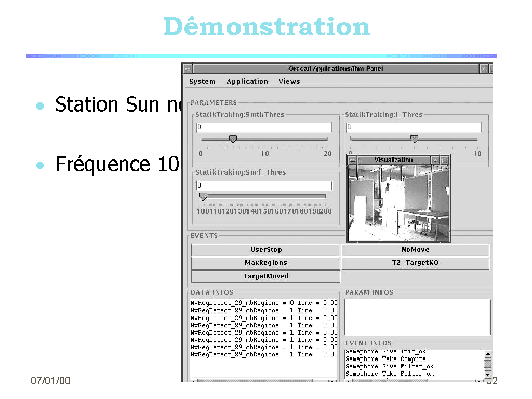Click the Surf_Thres slider handle
The image size is (532, 399).
[203, 196]
